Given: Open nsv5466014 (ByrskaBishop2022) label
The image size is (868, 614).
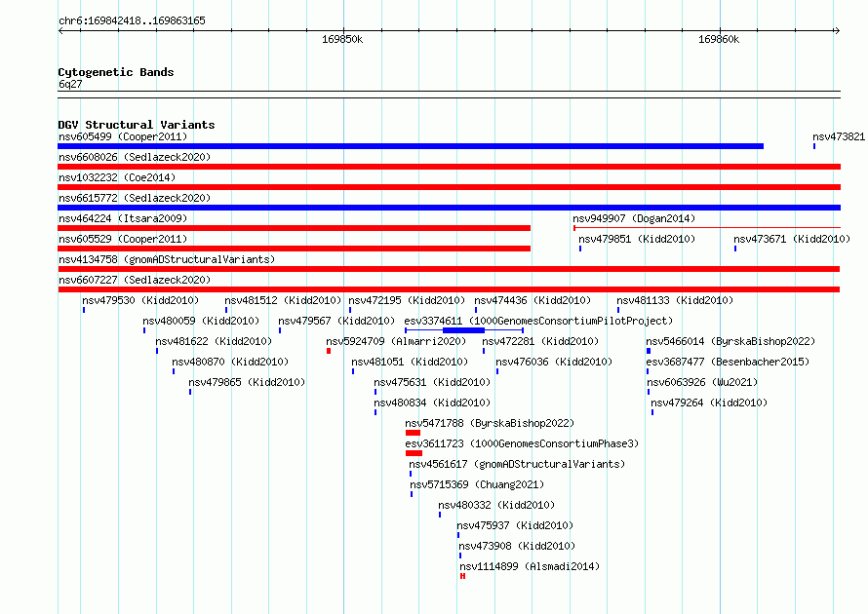Looking at the screenshot, I should (730, 341).
